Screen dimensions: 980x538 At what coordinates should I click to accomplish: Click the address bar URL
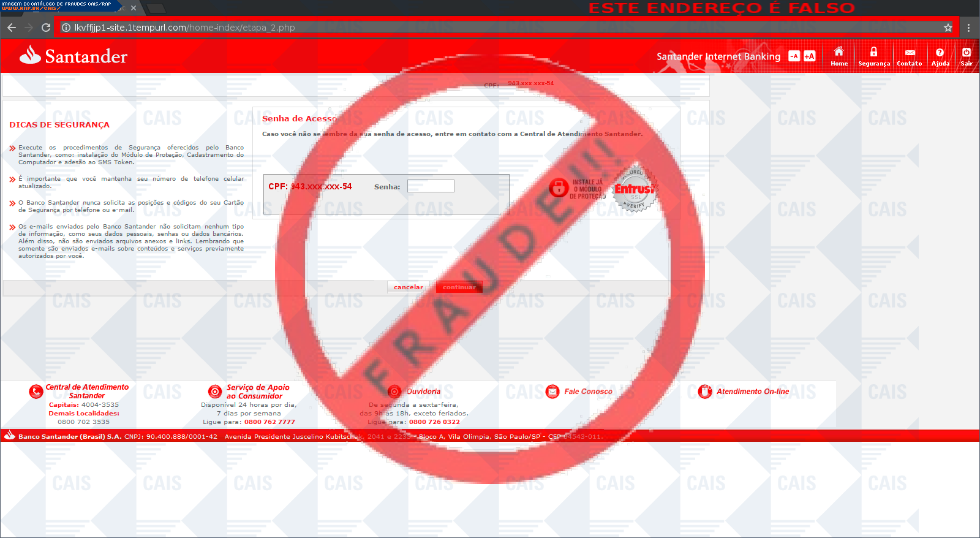184,28
